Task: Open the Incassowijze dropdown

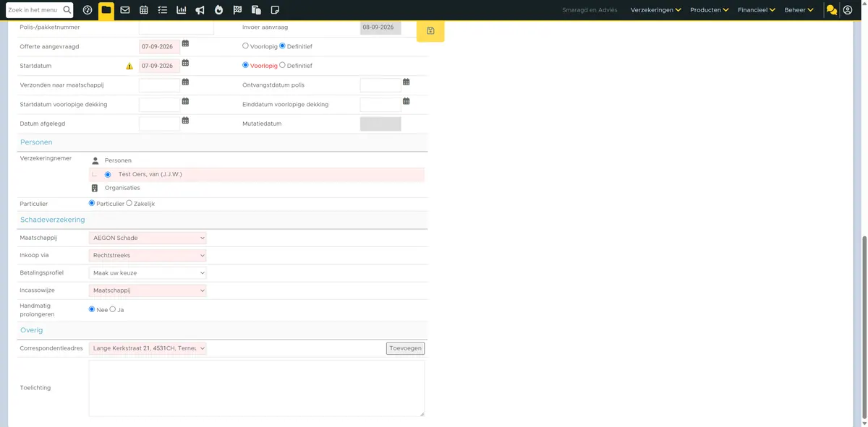Action: pos(148,290)
